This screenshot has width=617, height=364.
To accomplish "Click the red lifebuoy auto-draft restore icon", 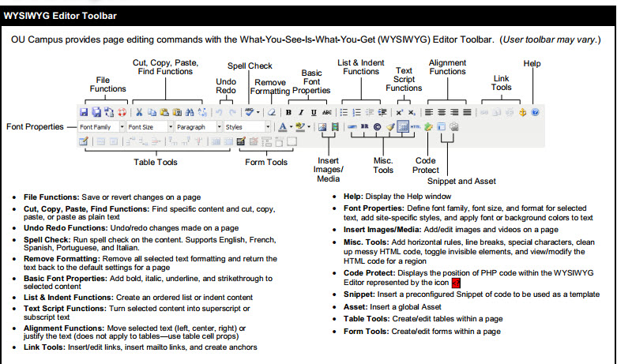I will point(122,112).
